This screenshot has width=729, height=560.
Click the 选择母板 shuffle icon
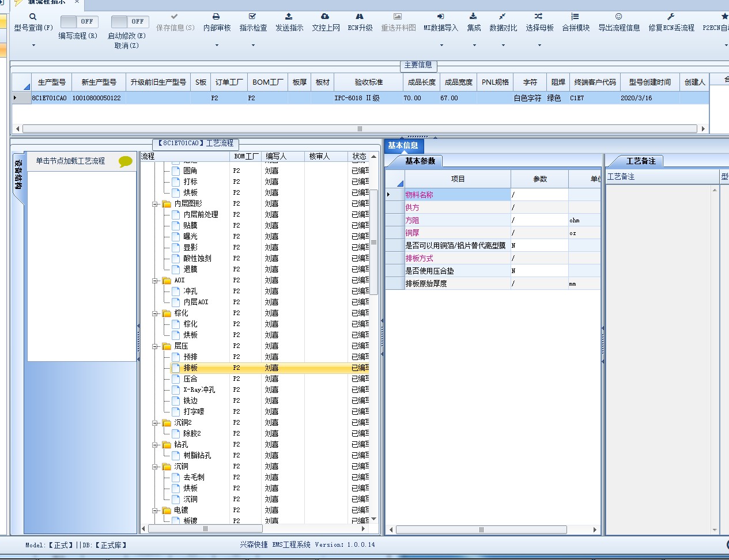point(538,17)
